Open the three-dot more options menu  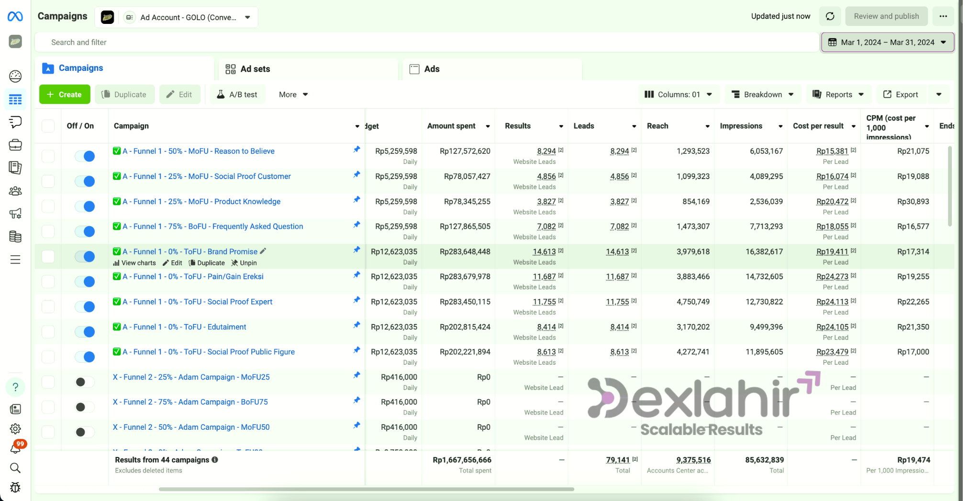(943, 16)
